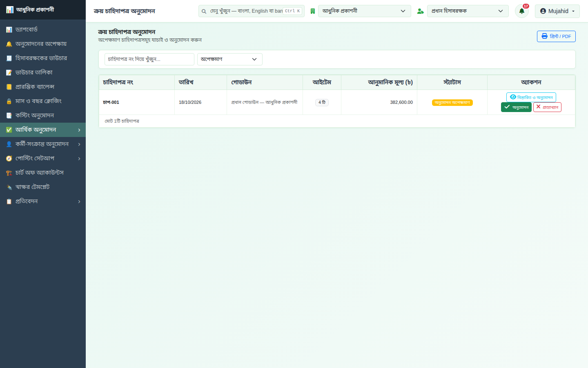Click the আধুনিক প্রকাশনী logo icon

[10, 9]
